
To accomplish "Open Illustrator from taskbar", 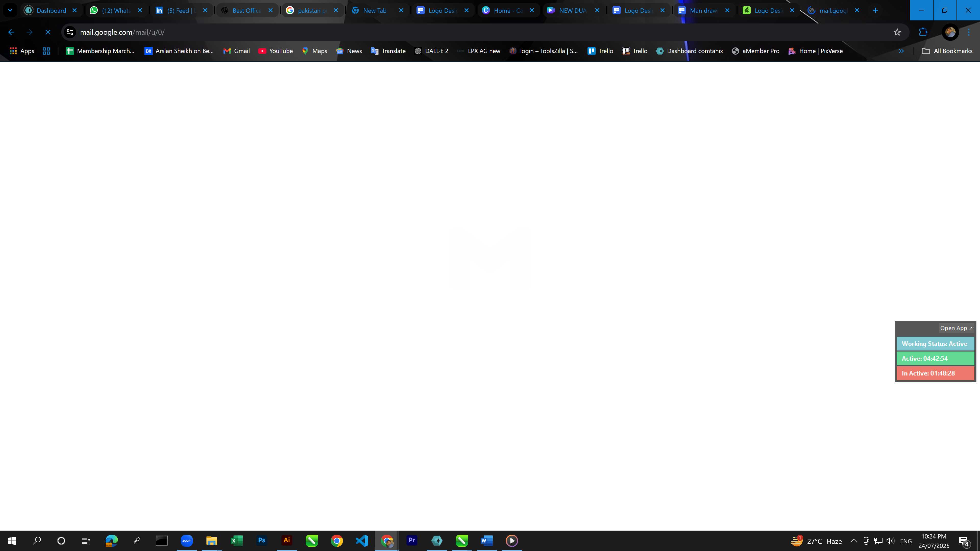I will [287, 541].
